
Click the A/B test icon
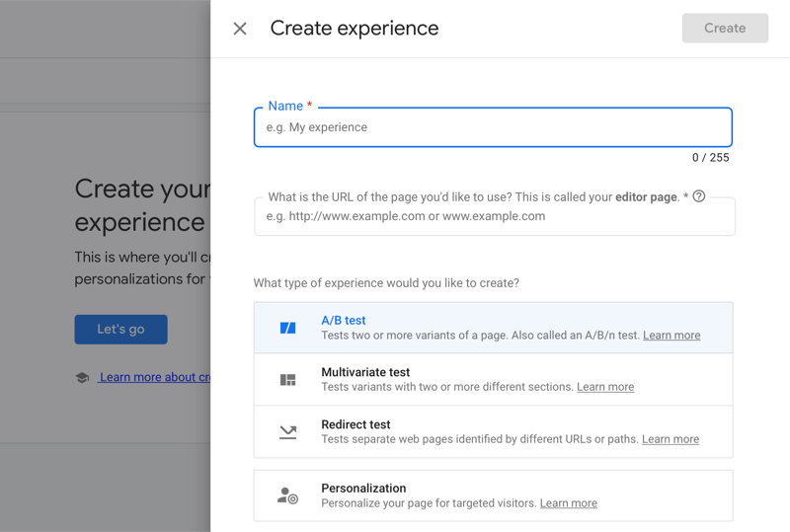(x=287, y=328)
